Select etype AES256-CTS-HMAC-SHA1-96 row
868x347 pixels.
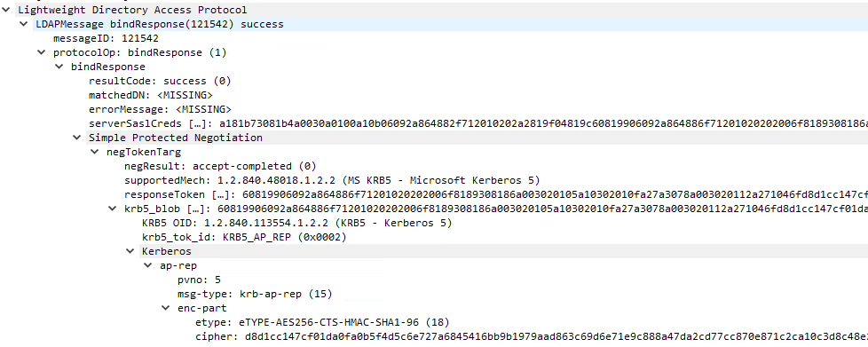tap(322, 322)
